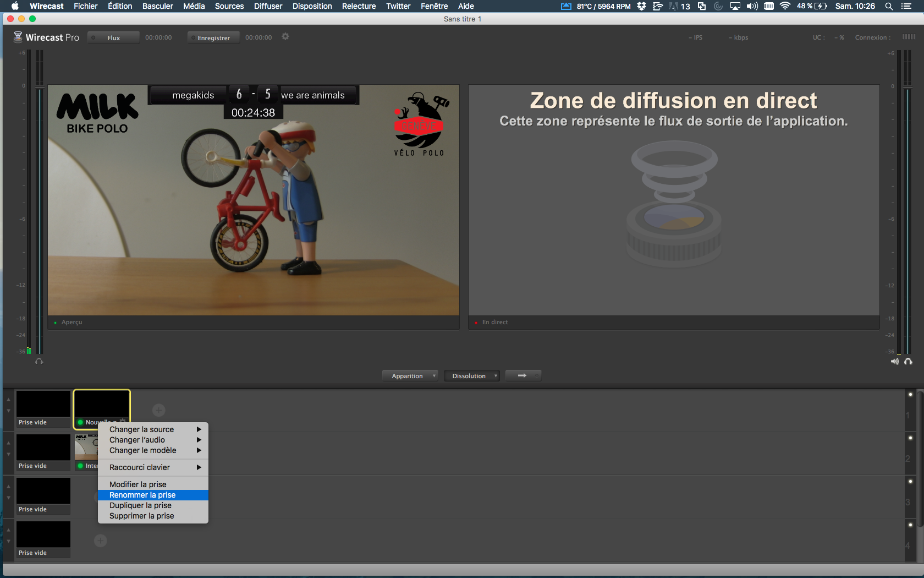Toggle visibility dot for layer 4
This screenshot has width=924, height=578.
tap(910, 525)
